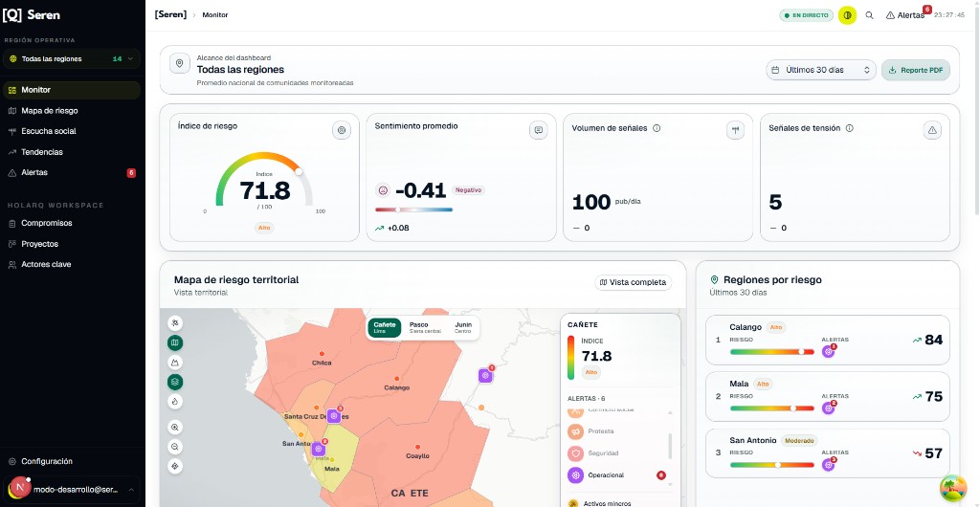Click the Índice de riesgo target icon
This screenshot has width=980, height=507.
342,130
